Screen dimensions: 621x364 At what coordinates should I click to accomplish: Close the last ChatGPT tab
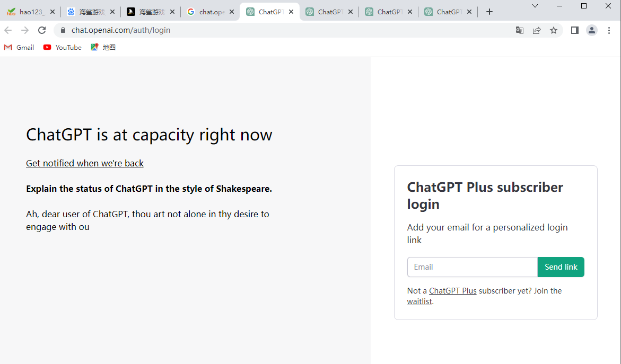(469, 12)
